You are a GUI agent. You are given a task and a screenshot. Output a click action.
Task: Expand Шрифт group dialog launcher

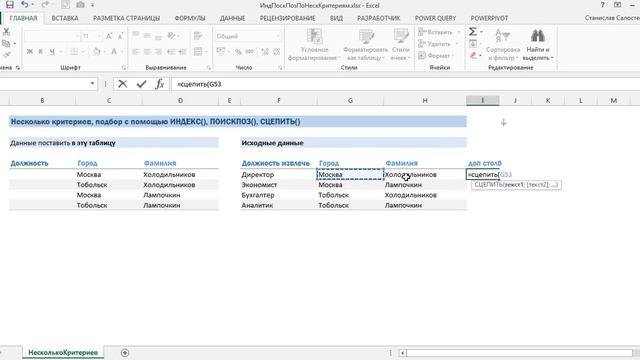pos(124,68)
